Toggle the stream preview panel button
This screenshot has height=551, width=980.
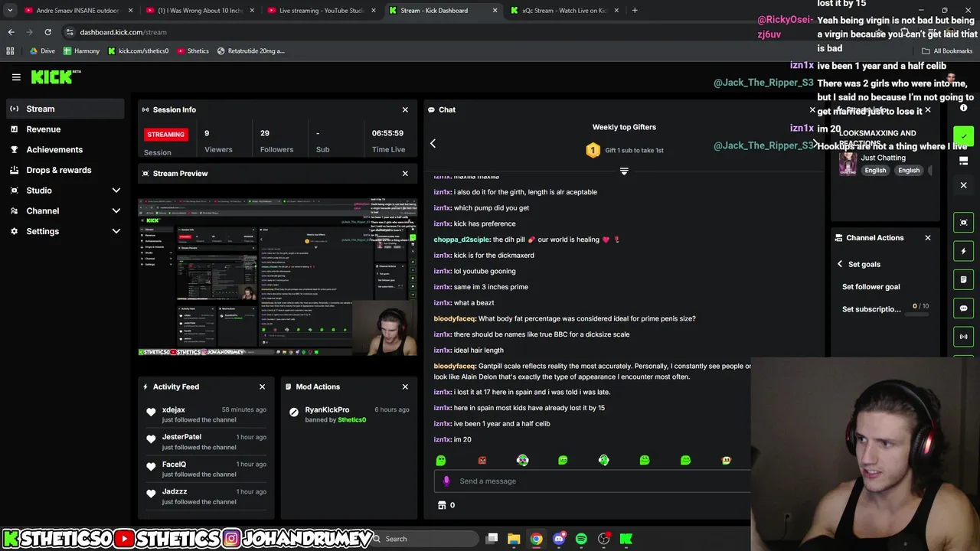coord(964,223)
